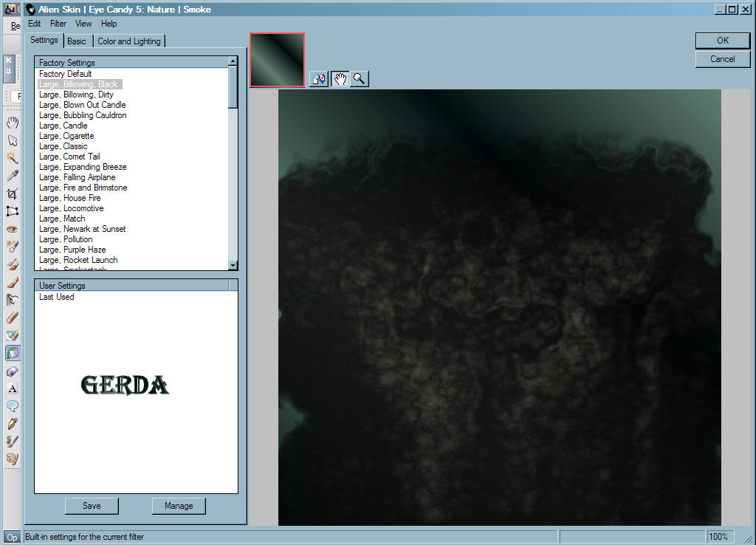Select the Large, House Fire preset
The width and height of the screenshot is (756, 545).
point(70,198)
